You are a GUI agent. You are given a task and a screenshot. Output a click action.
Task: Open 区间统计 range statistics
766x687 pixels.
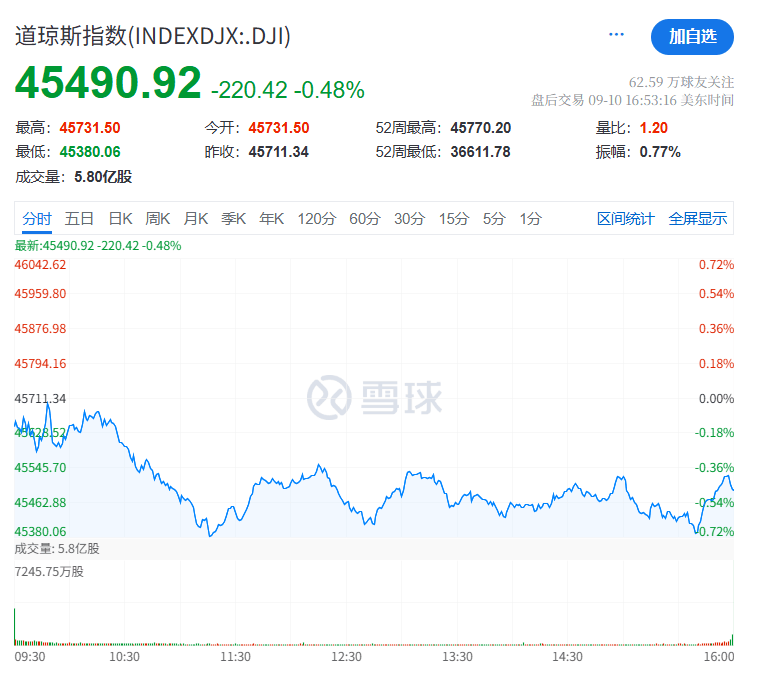[x=626, y=218]
